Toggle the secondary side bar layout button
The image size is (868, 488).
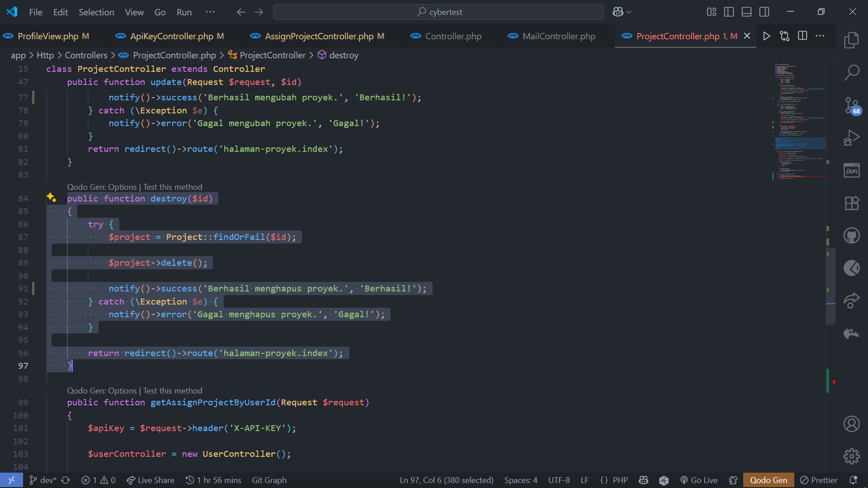click(x=764, y=12)
